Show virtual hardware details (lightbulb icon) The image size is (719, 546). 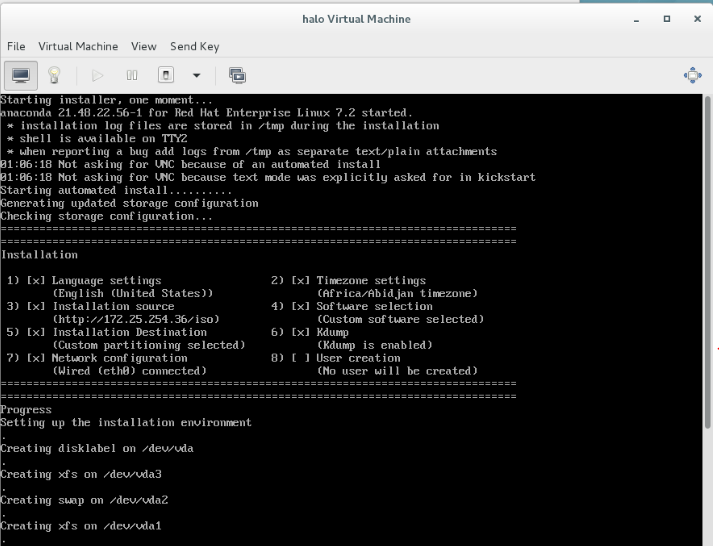coord(54,75)
